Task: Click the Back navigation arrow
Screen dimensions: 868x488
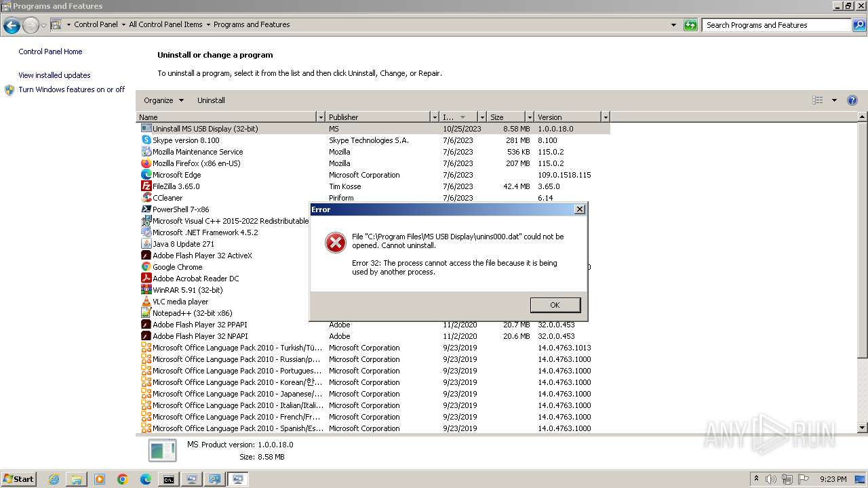Action: click(12, 26)
